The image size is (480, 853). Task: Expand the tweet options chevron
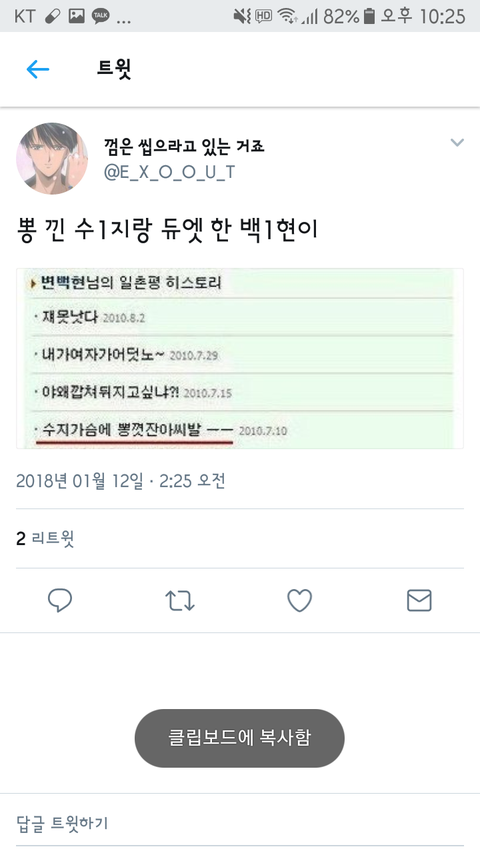[457, 143]
